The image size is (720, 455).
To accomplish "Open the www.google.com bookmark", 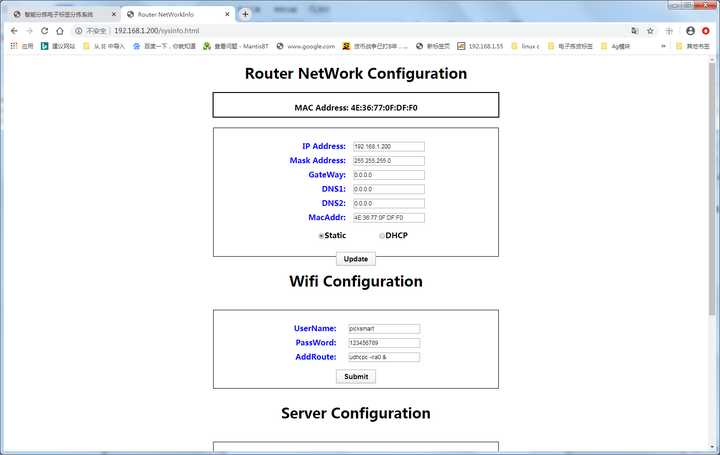I will click(306, 46).
